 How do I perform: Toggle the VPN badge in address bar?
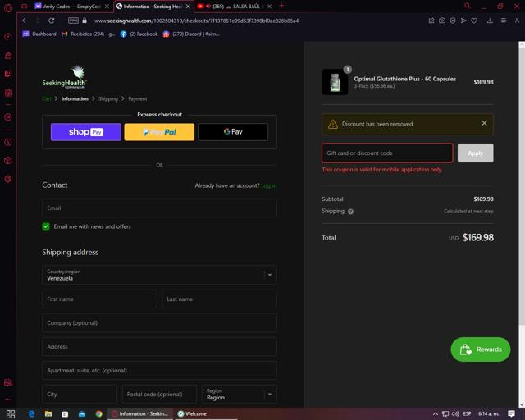click(73, 21)
